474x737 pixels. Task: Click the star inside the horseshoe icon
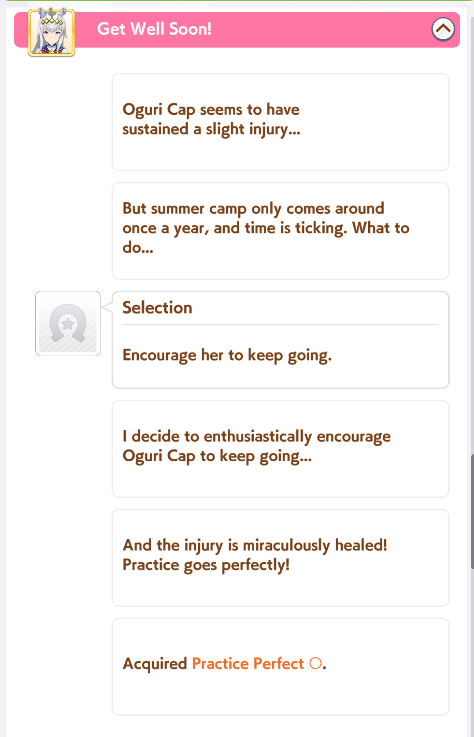68,323
